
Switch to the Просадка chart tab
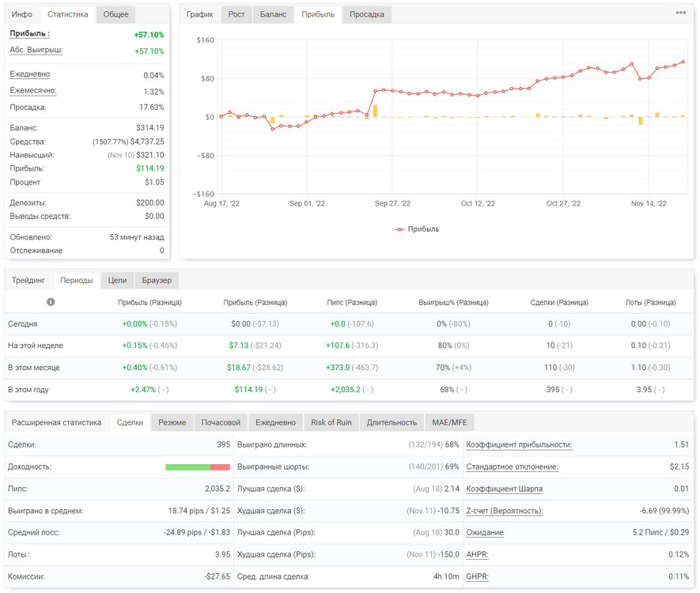[x=366, y=14]
